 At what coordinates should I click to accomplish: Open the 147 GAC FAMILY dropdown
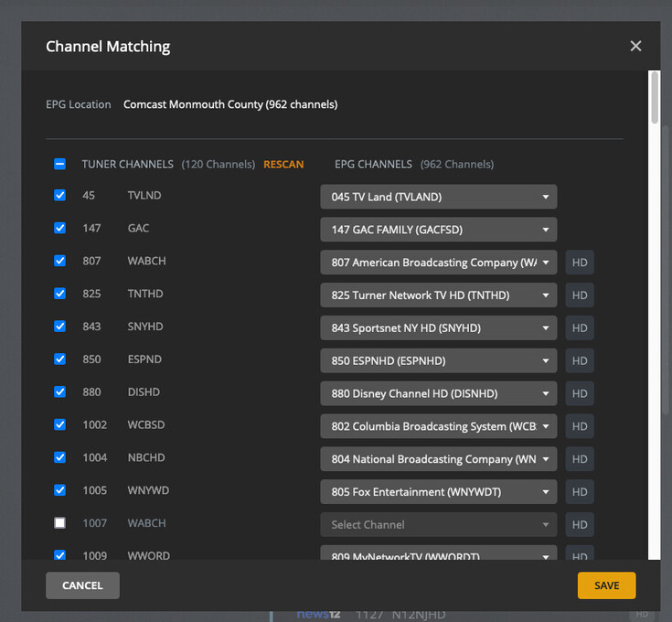click(x=438, y=230)
